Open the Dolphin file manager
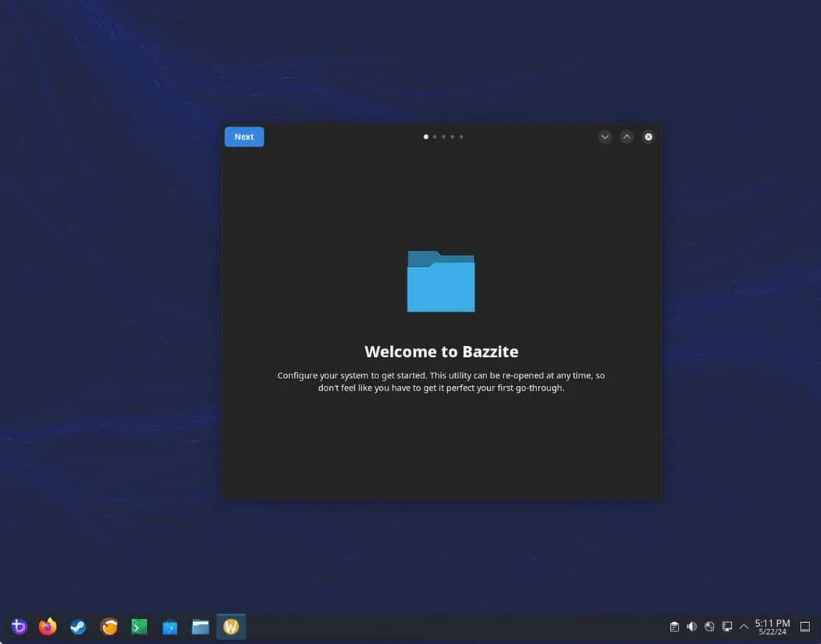Viewport: 821px width, 644px height. (x=200, y=626)
